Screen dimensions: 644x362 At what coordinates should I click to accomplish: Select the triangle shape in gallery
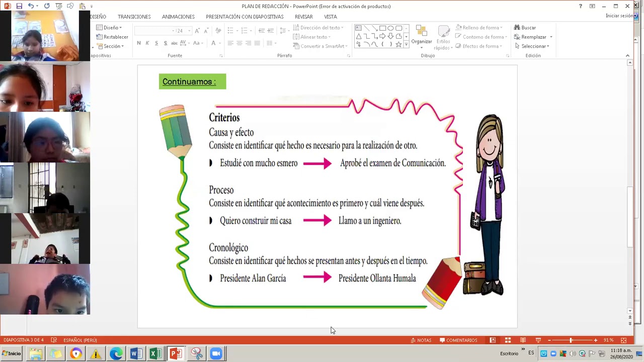tap(358, 36)
